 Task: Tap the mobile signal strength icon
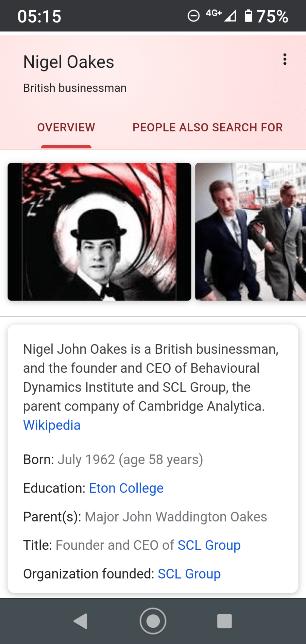(231, 16)
